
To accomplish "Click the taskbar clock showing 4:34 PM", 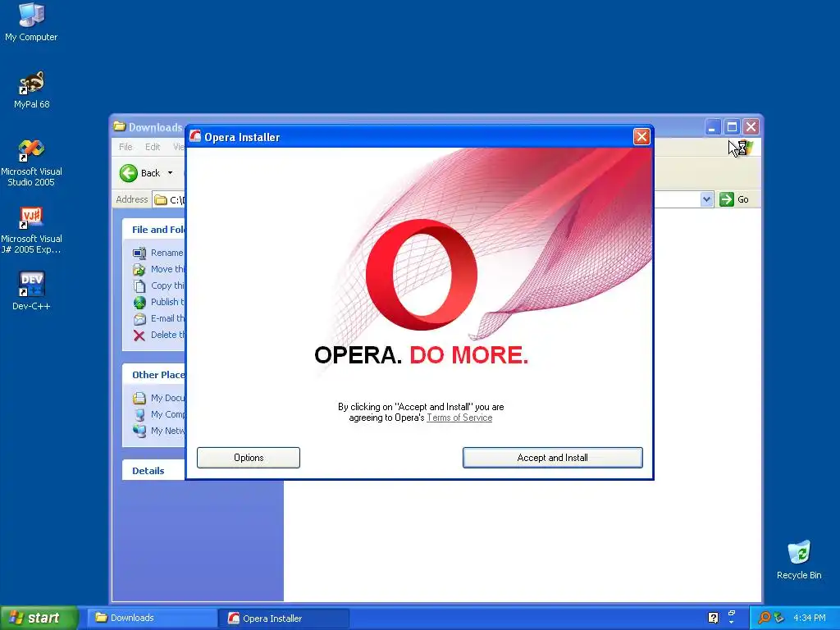I will click(810, 618).
